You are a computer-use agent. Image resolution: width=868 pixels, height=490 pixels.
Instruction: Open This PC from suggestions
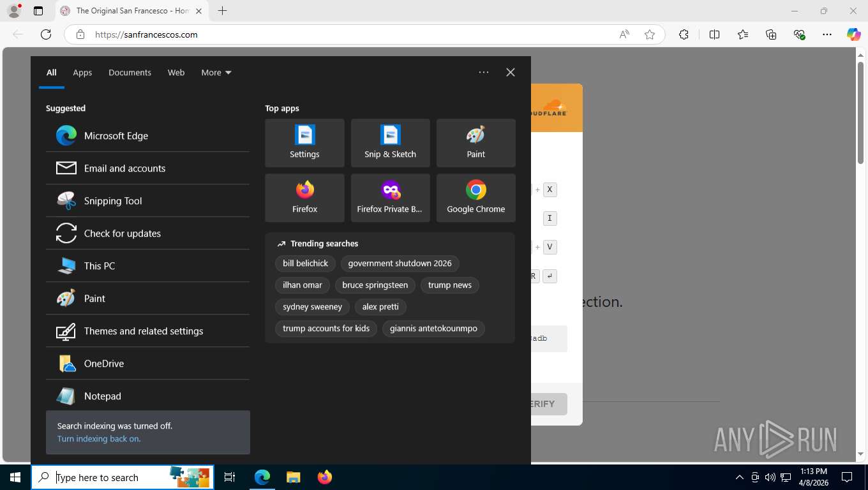click(x=147, y=266)
